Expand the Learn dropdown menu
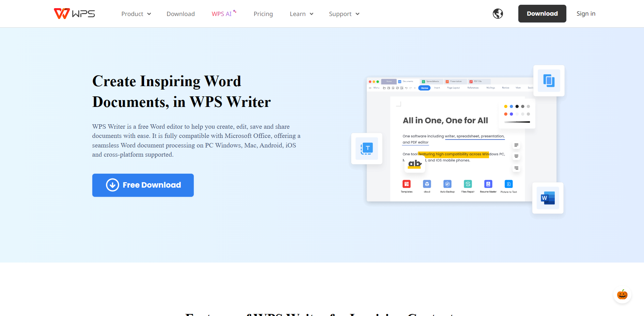The width and height of the screenshot is (644, 316). coord(301,14)
